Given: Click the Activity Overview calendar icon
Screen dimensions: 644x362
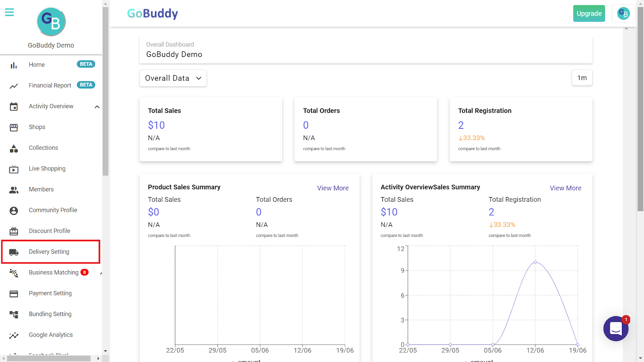Looking at the screenshot, I should coord(14,107).
